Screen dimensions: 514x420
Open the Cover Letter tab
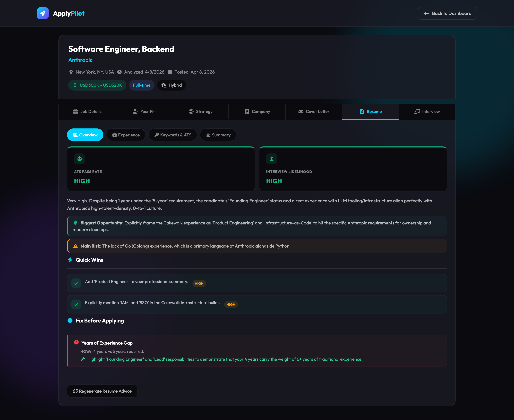(x=314, y=111)
